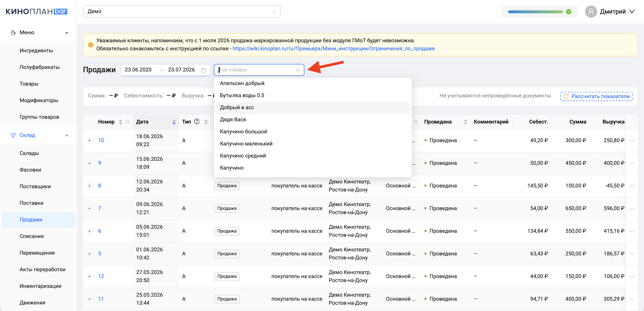Click the search icon in products filter
The height and width of the screenshot is (311, 644).
[x=298, y=70]
